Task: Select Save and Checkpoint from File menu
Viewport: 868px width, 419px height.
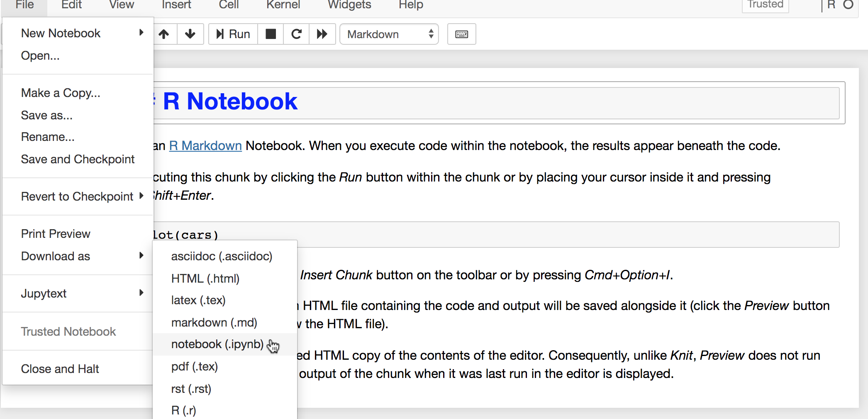Action: coord(78,159)
